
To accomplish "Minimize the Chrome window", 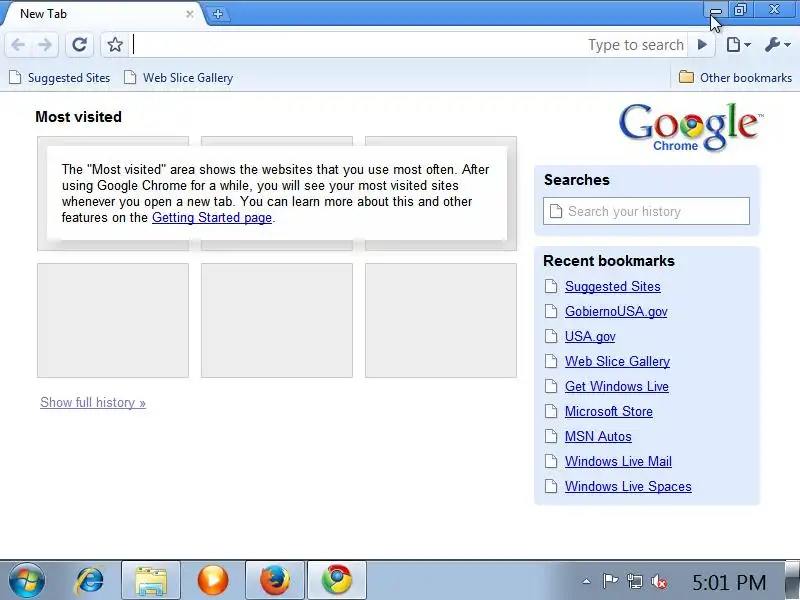I will click(x=716, y=10).
